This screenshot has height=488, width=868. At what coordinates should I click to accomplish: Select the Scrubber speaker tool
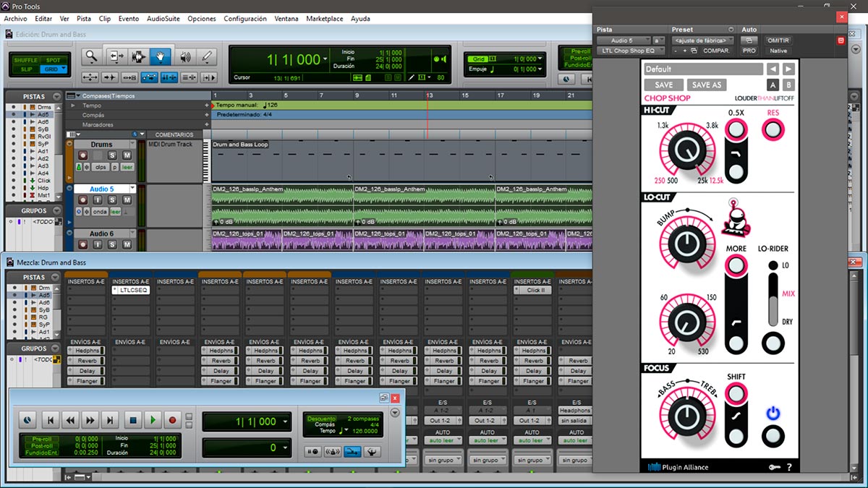click(x=184, y=56)
